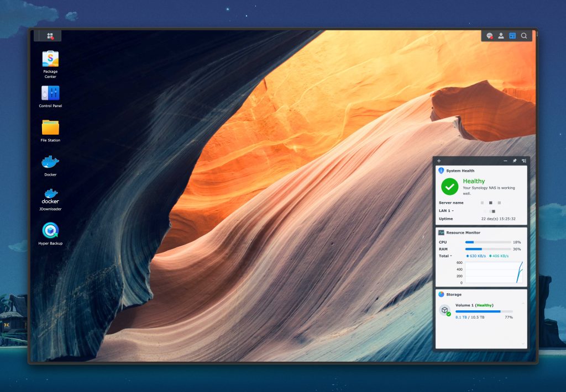Screen dimensions: 566x392
Task: Open the search magnifier in the taskbar
Action: pos(524,36)
